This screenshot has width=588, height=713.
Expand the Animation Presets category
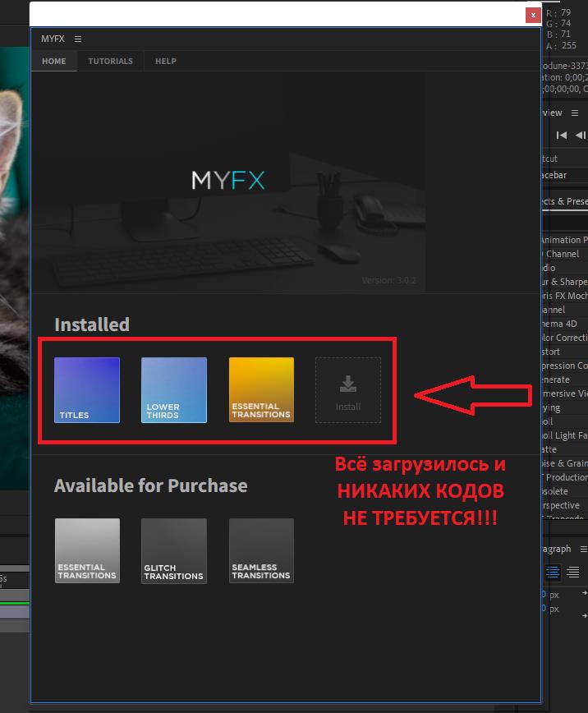565,240
